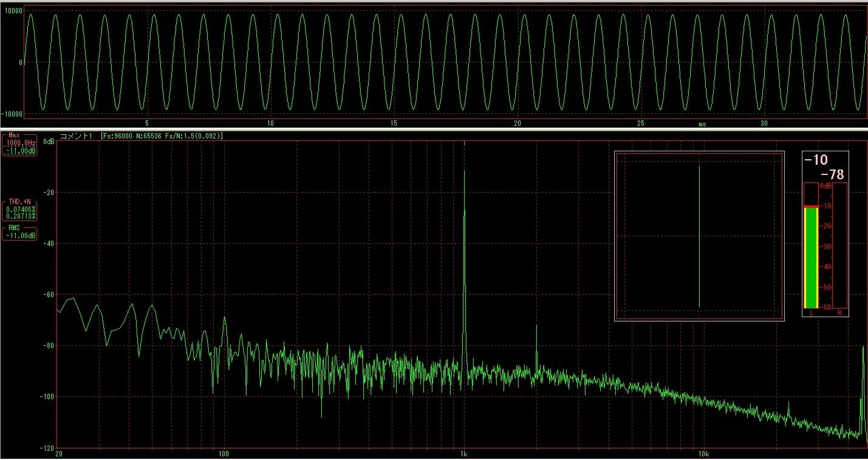Click the Fs:96000 N:65536 info text
868x460 pixels.
click(x=162, y=136)
